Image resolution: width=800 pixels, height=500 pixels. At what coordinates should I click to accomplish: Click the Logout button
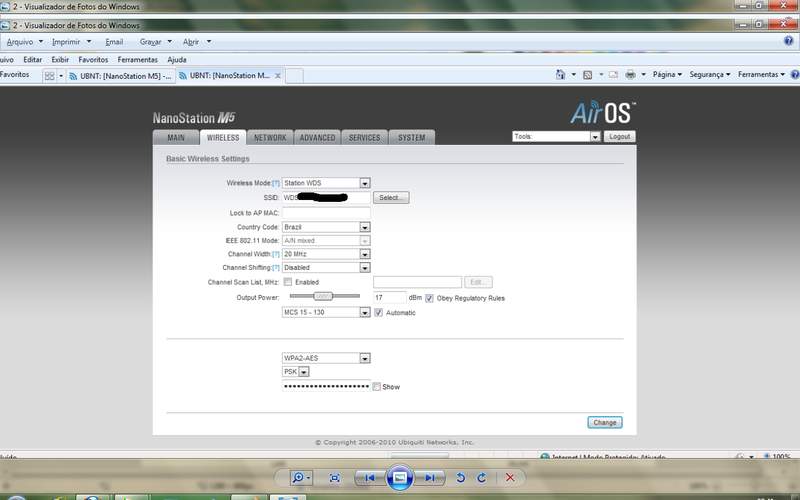point(619,137)
